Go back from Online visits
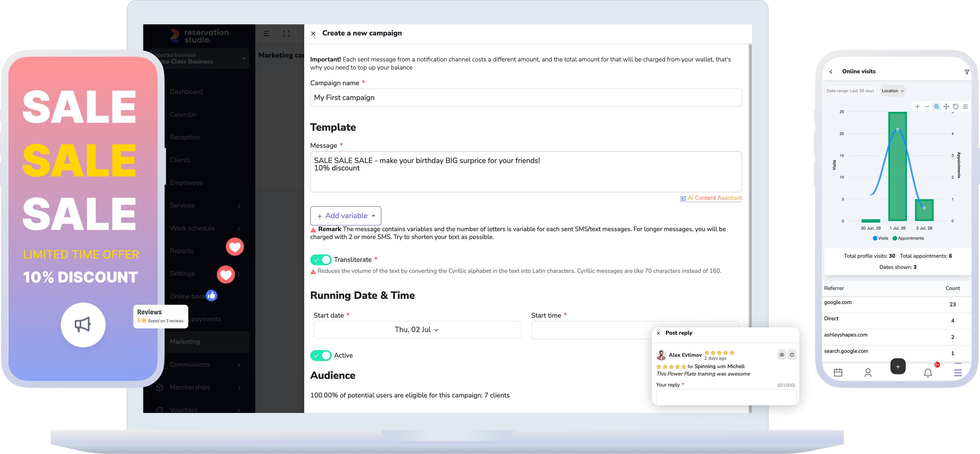The height and width of the screenshot is (454, 980). [x=831, y=72]
